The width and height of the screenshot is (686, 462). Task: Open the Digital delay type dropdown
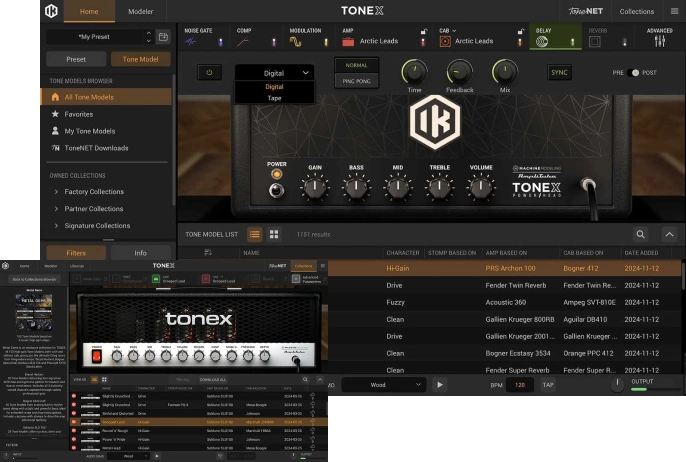(x=275, y=73)
